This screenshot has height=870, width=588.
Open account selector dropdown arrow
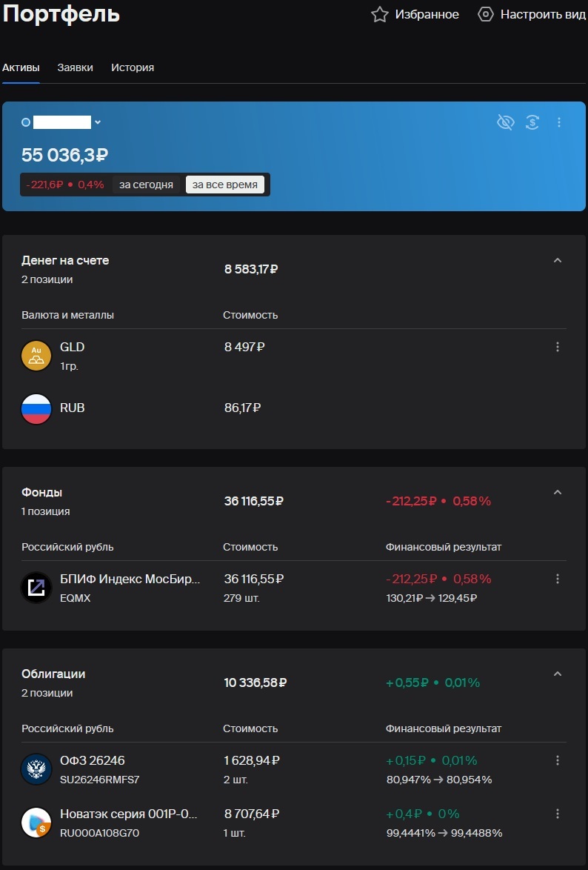(x=98, y=122)
